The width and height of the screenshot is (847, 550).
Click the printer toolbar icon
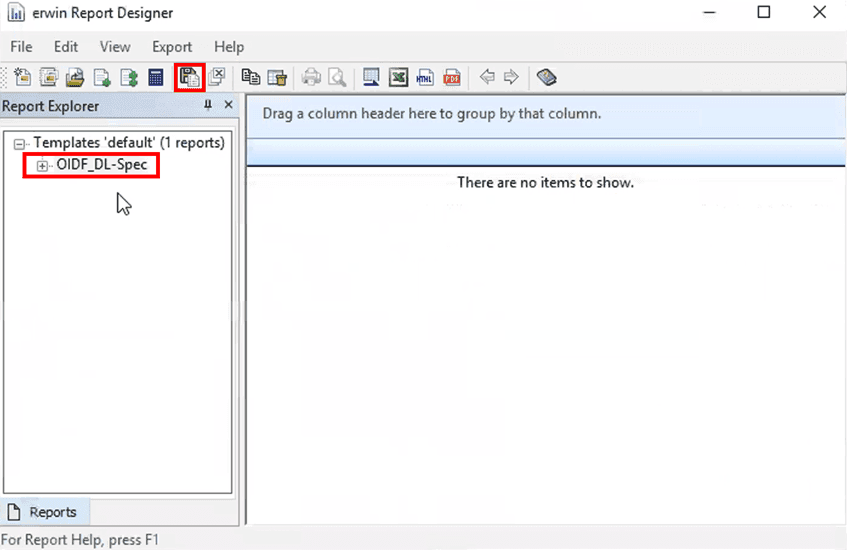[x=311, y=77]
